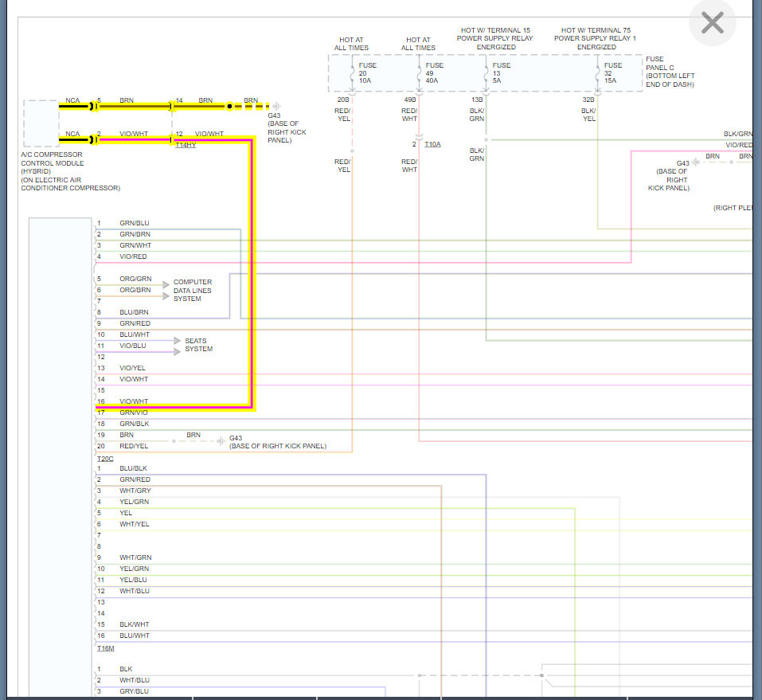
Task: Click the GRN/BLU wire label
Action: click(x=135, y=223)
